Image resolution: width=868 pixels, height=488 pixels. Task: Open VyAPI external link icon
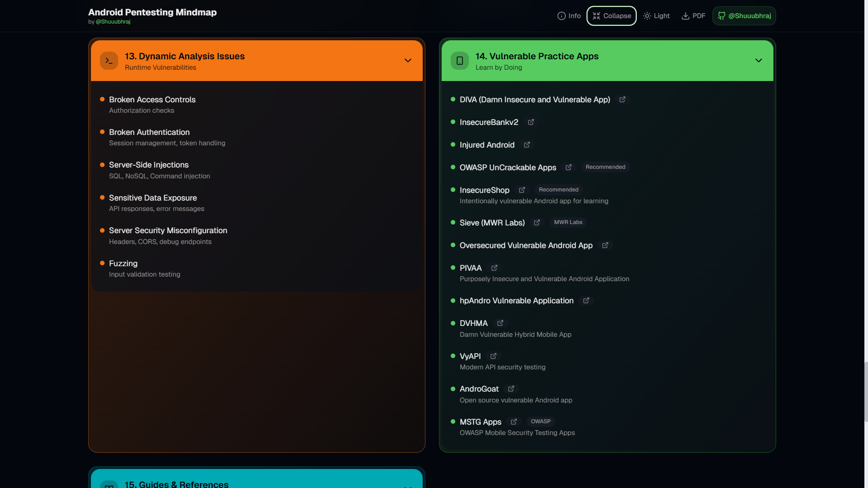[493, 356]
